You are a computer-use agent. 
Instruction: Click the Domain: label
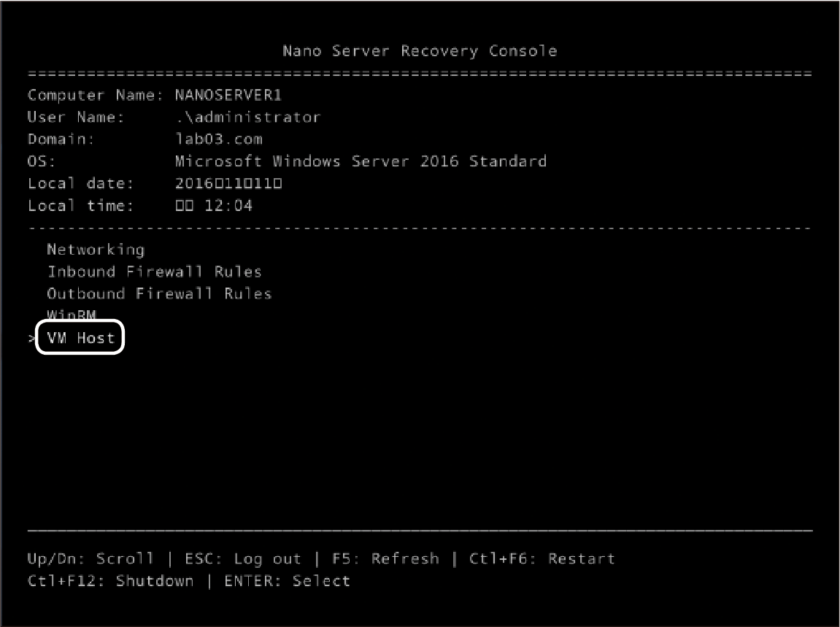pyautogui.click(x=61, y=139)
